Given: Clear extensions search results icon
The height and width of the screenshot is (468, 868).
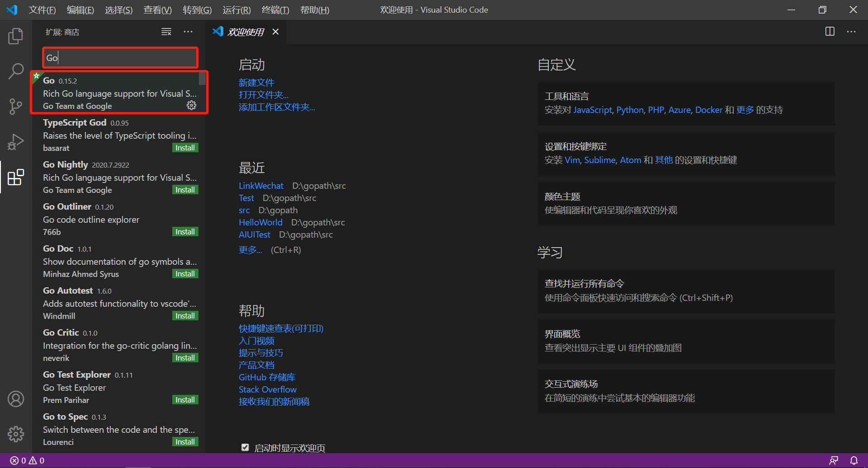Looking at the screenshot, I should pos(166,32).
